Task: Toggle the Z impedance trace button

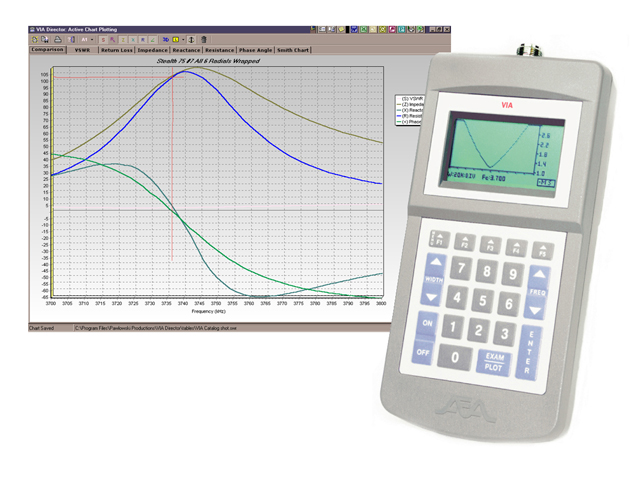Action: 123,40
